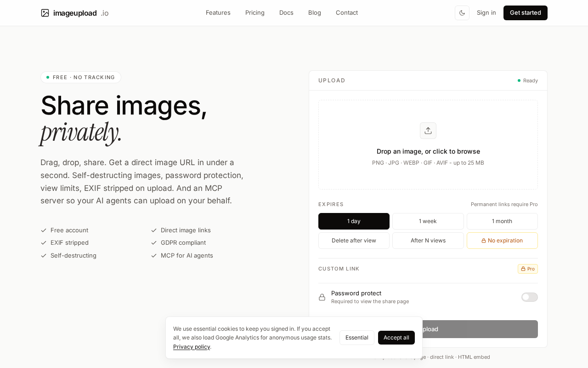Click the EXPIRES section label

(331, 204)
